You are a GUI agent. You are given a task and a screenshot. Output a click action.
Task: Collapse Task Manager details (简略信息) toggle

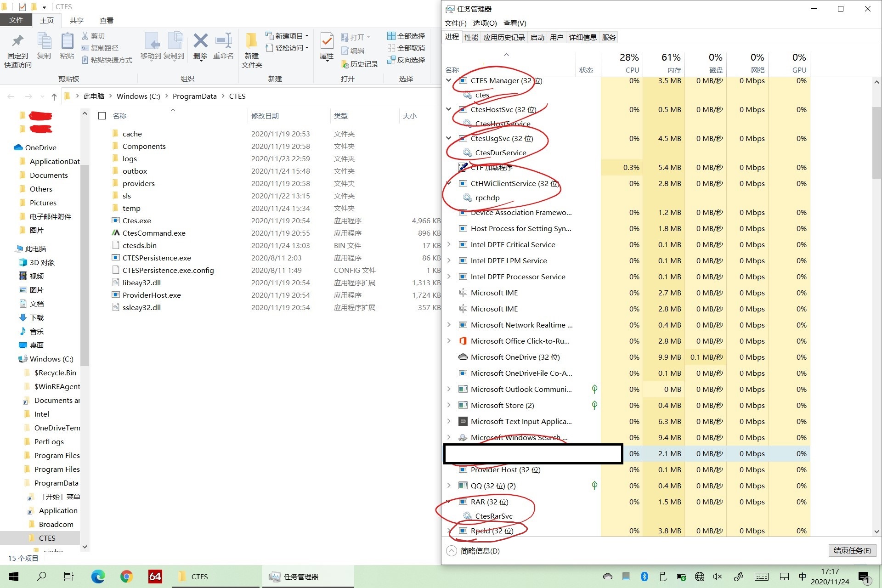click(473, 551)
